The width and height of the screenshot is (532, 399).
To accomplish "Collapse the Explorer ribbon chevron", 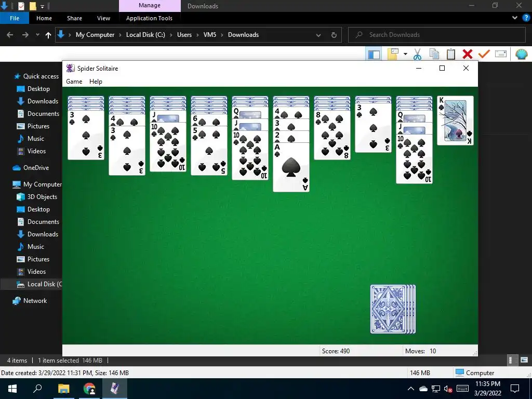I will point(515,18).
